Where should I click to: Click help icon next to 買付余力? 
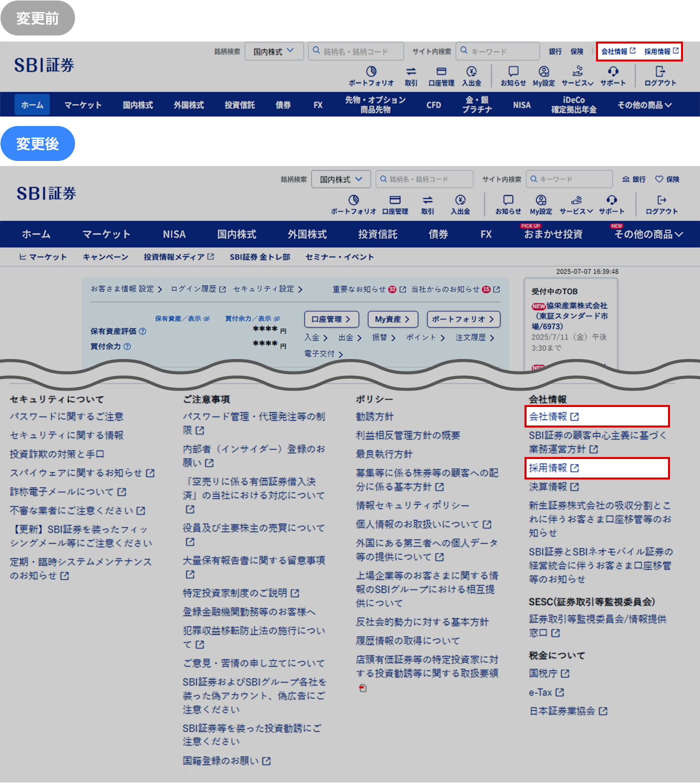coord(127,346)
